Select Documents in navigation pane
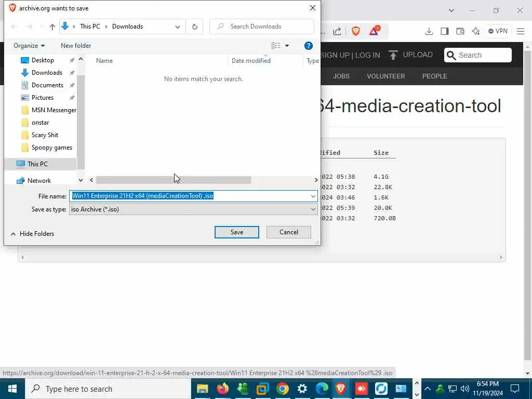532x399 pixels. tap(47, 85)
